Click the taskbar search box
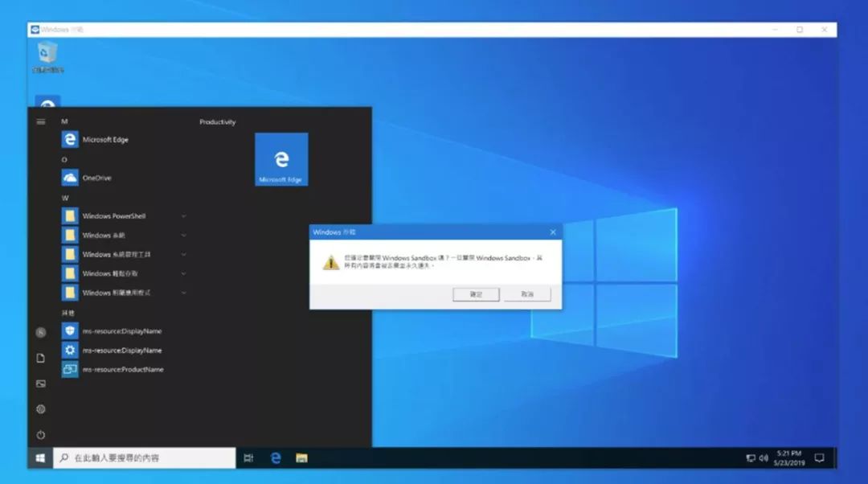This screenshot has height=484, width=868. pos(145,458)
